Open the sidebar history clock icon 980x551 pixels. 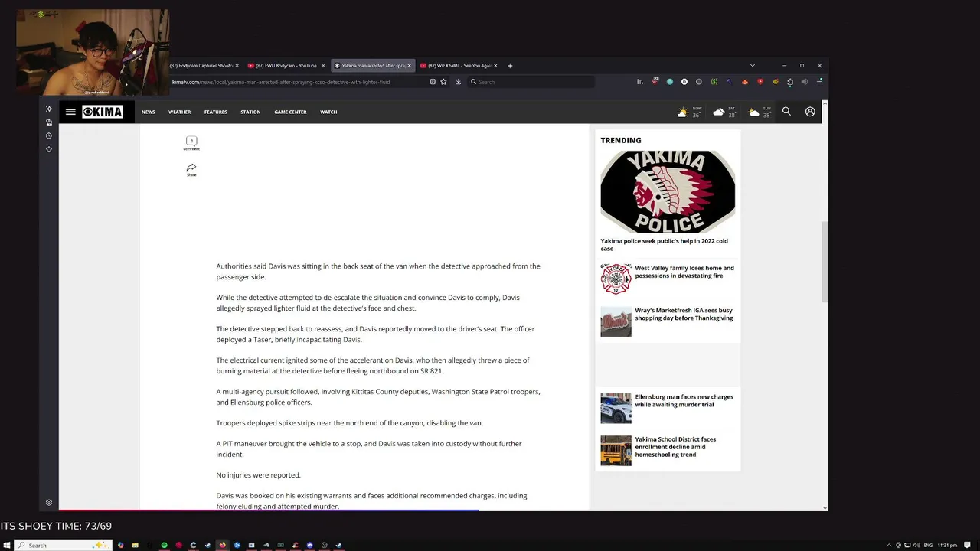pos(49,135)
